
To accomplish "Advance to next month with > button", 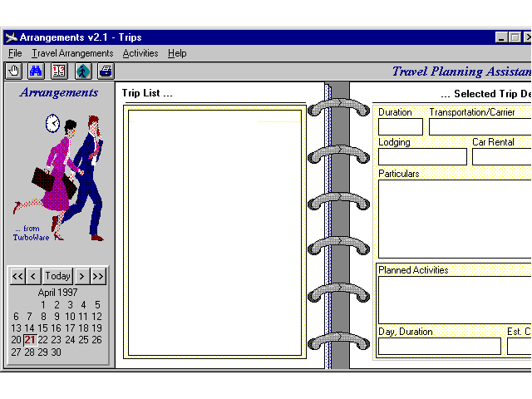I will (x=82, y=276).
